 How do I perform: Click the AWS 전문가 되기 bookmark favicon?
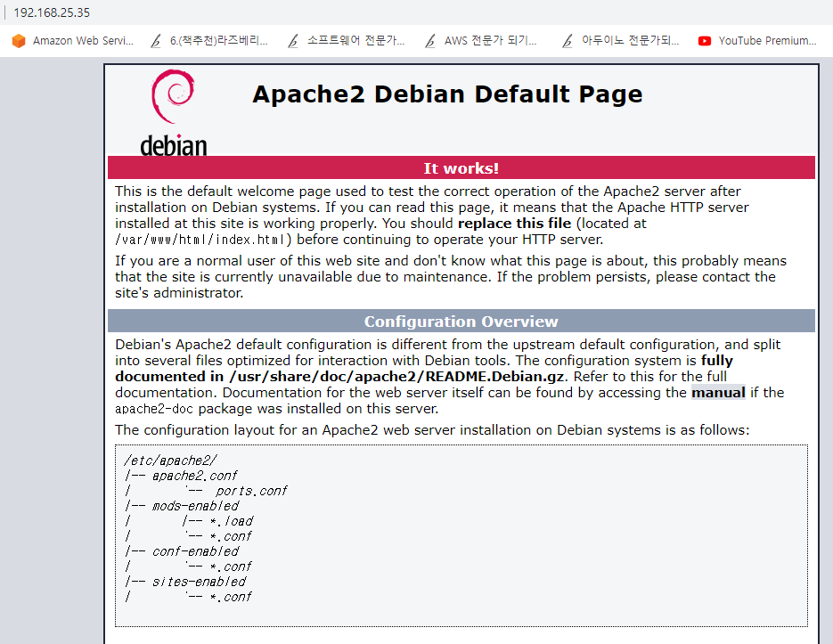click(429, 40)
